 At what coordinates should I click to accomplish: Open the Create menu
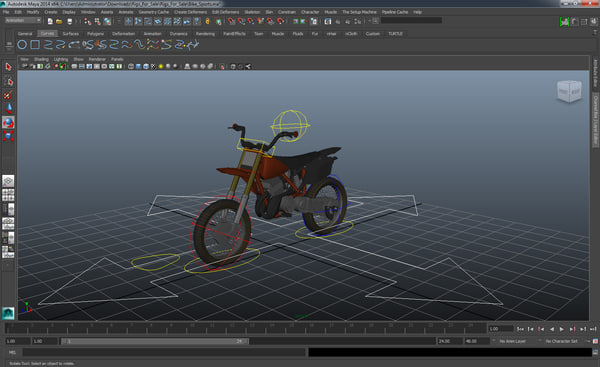click(51, 12)
